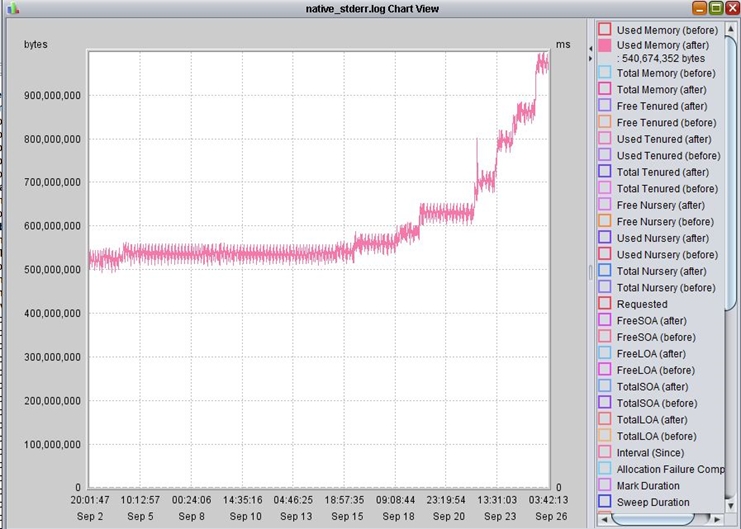Image resolution: width=741 pixels, height=529 pixels.
Task: Enable Allocation Failure Comp series
Action: [x=604, y=468]
